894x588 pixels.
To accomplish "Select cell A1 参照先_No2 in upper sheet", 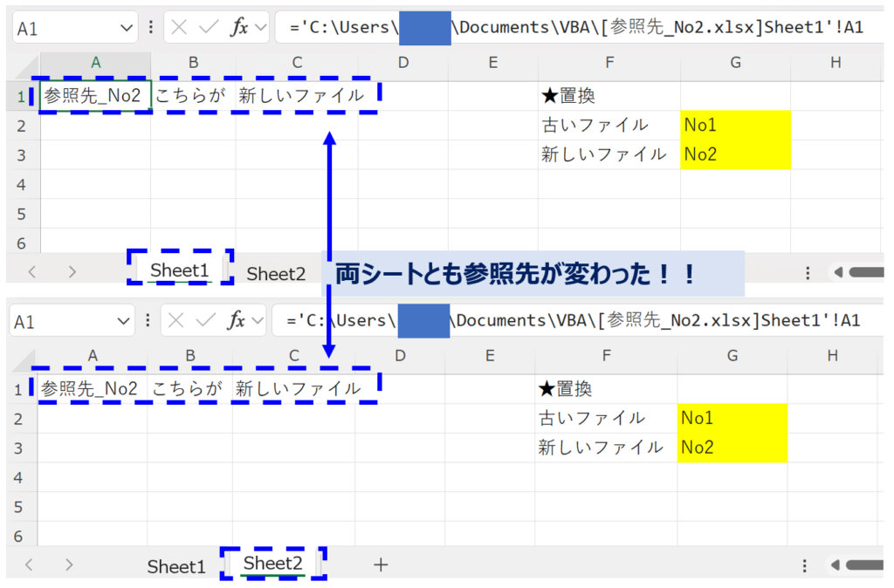I will pos(95,96).
